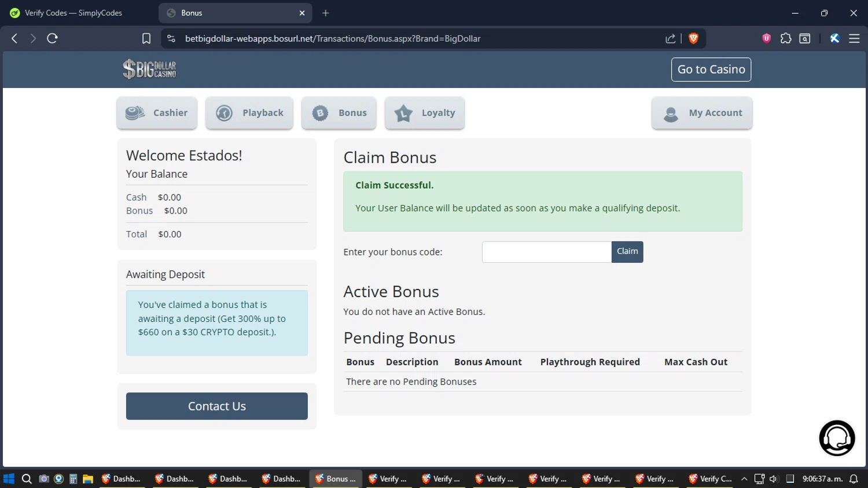Open the live chat support widget

point(837,438)
